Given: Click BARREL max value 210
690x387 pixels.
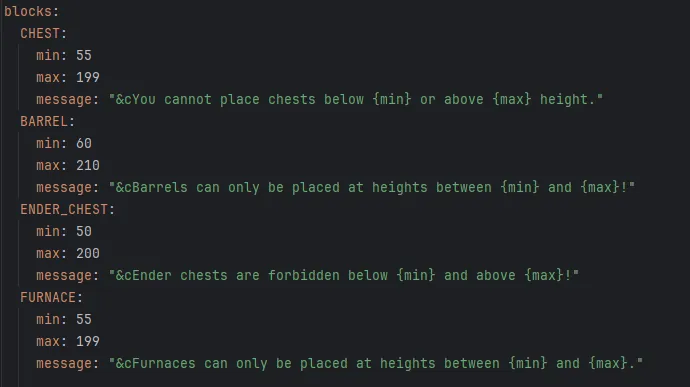Looking at the screenshot, I should (88, 166).
